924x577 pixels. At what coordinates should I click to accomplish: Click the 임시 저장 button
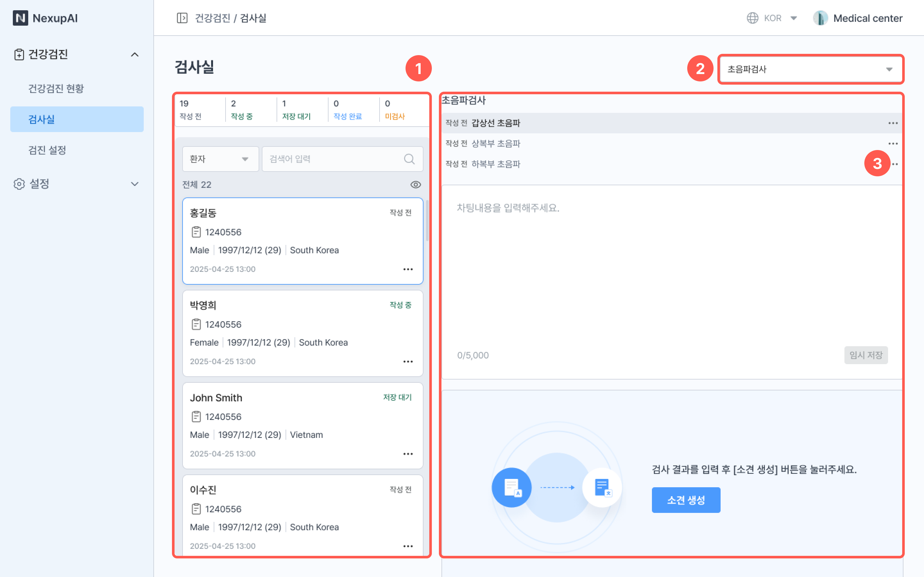[866, 355]
